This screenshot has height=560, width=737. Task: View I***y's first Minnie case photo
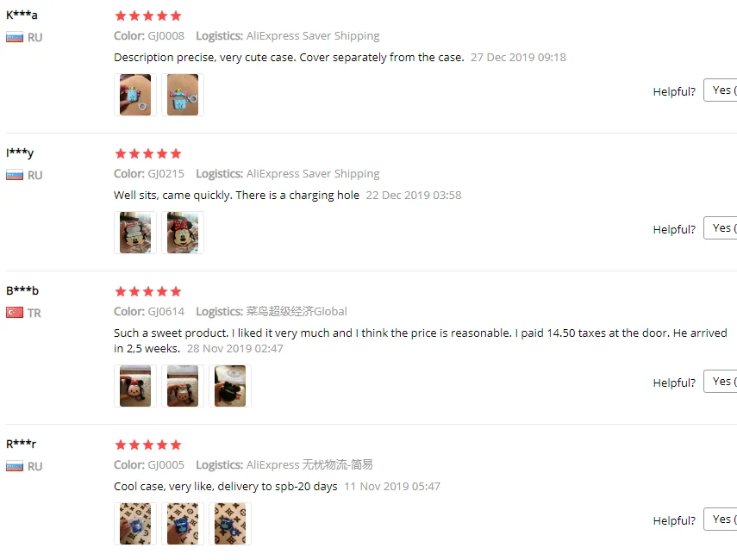point(135,233)
